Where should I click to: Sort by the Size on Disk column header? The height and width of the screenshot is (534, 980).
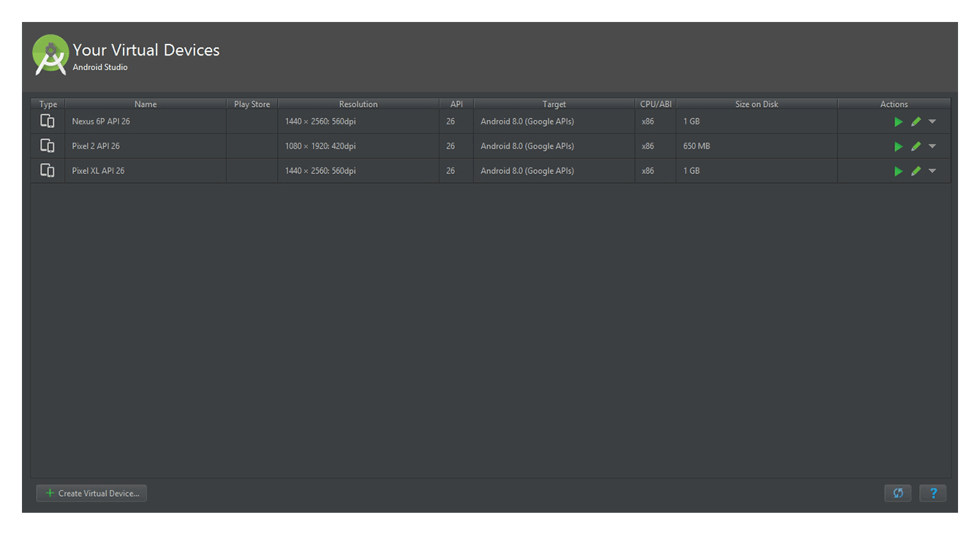pyautogui.click(x=757, y=104)
